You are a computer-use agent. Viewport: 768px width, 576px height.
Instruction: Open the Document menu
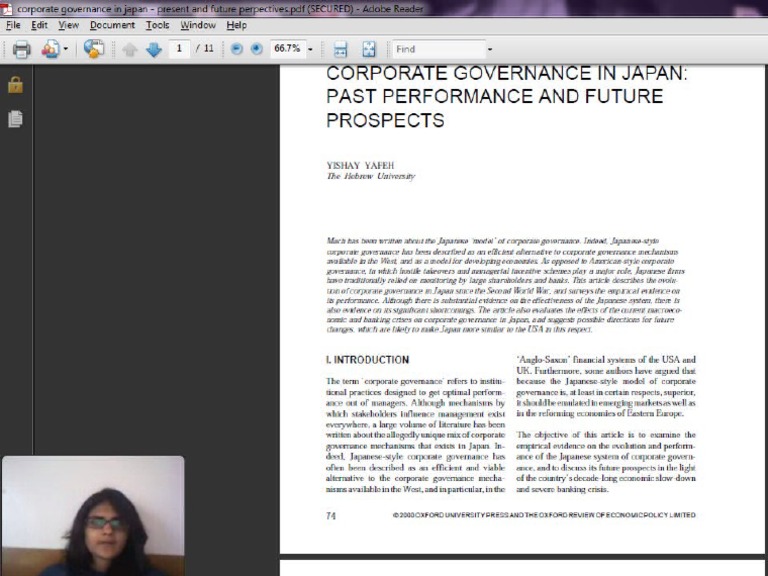pyautogui.click(x=112, y=25)
